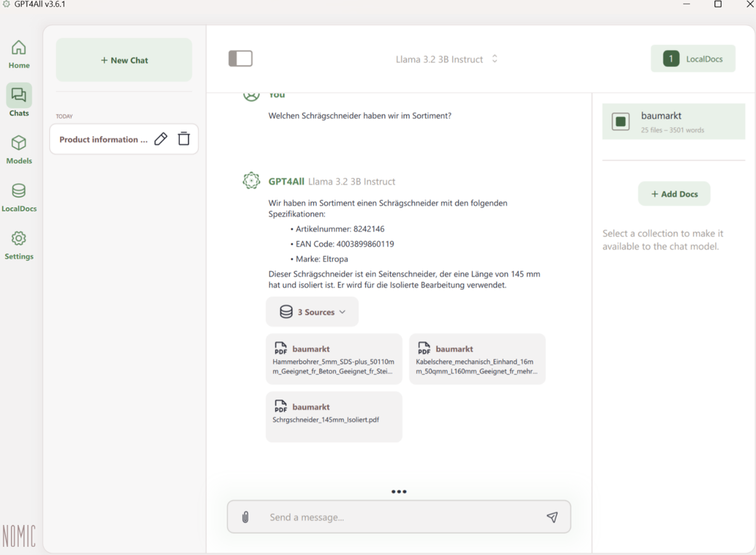Open the Home panel
Image resolution: width=756 pixels, height=555 pixels.
[19, 54]
